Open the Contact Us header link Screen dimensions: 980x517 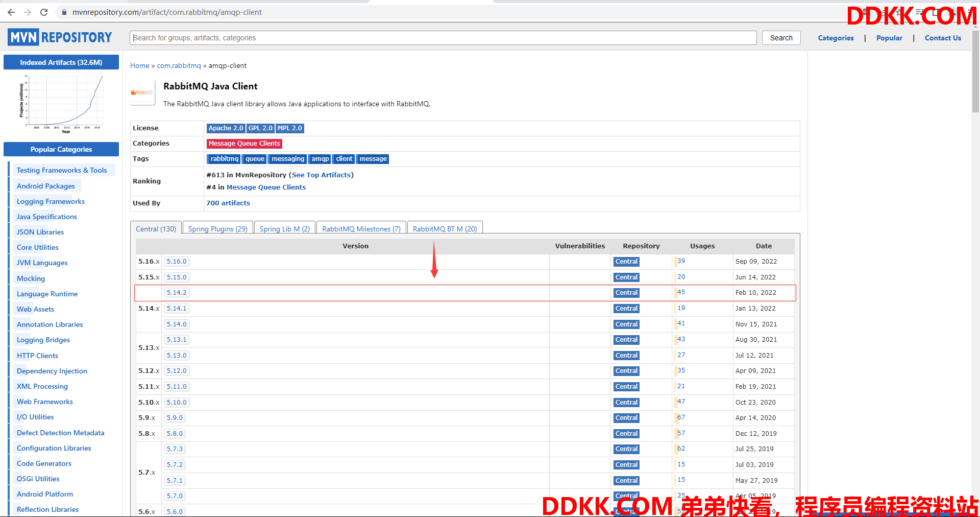[943, 38]
